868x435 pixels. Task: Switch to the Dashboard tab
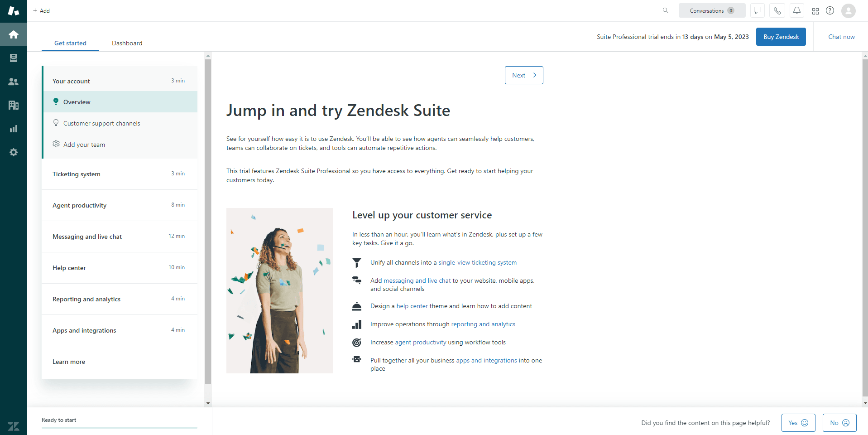(127, 43)
